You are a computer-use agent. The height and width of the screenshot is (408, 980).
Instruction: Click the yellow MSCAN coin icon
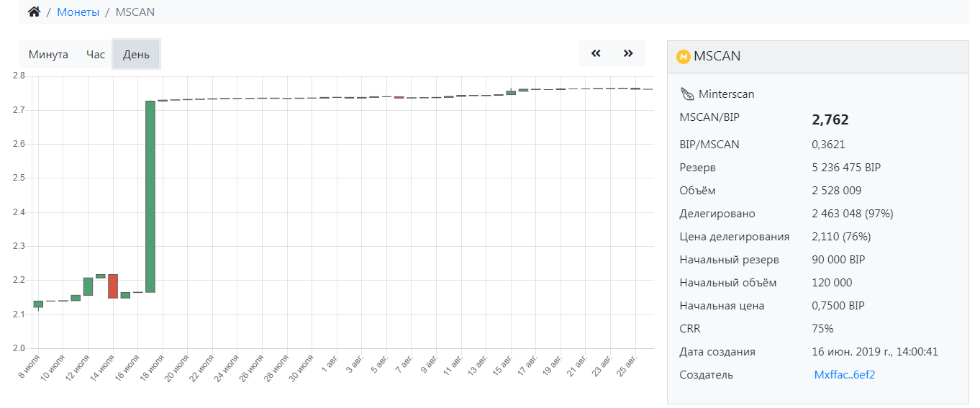tap(684, 57)
